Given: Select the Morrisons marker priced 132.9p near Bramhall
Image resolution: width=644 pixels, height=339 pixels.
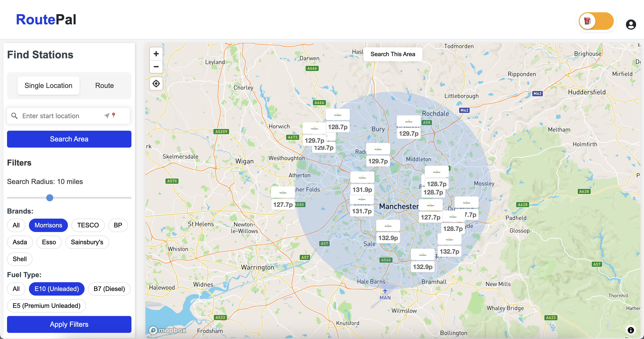Looking at the screenshot, I should point(423,255).
